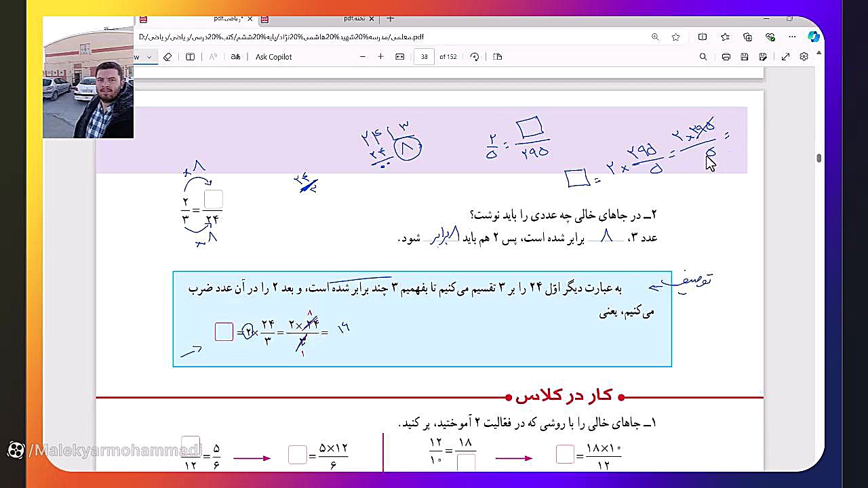
Task: Switch the Page view layout
Action: click(x=498, y=57)
